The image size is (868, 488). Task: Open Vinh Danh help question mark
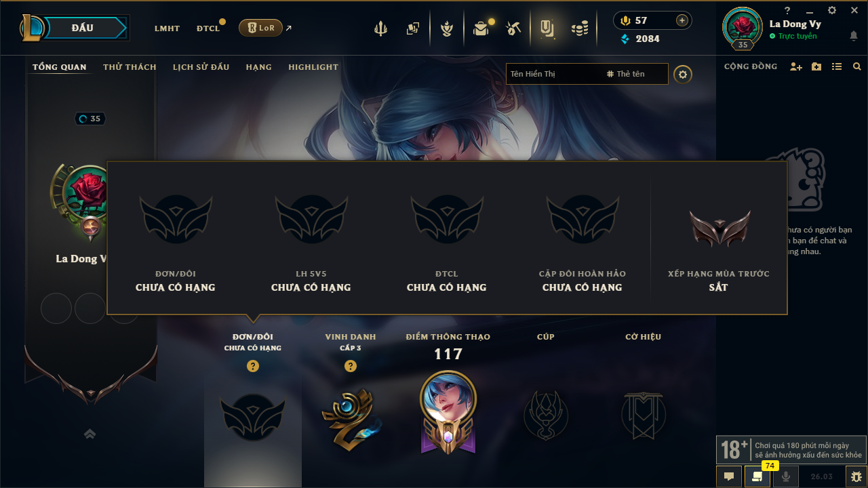(351, 366)
